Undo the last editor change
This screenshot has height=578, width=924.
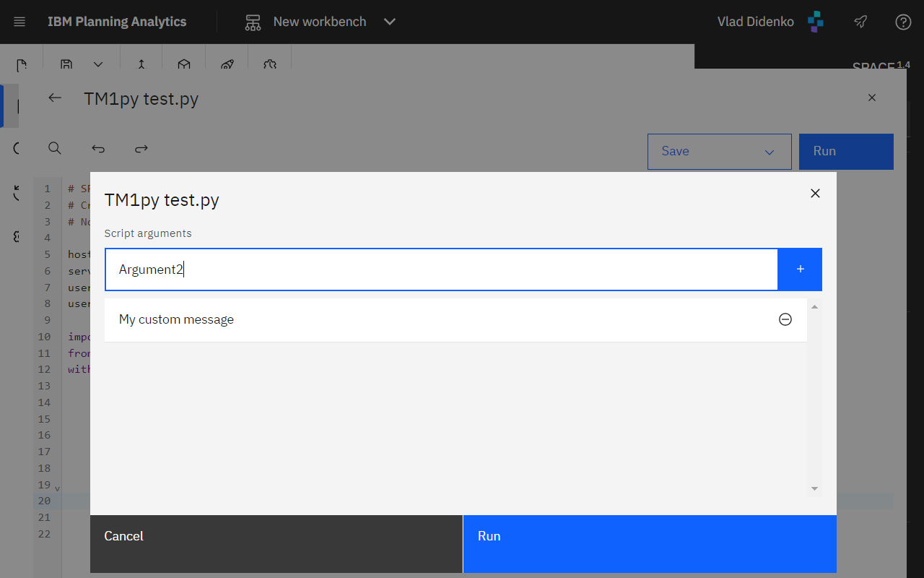click(98, 148)
